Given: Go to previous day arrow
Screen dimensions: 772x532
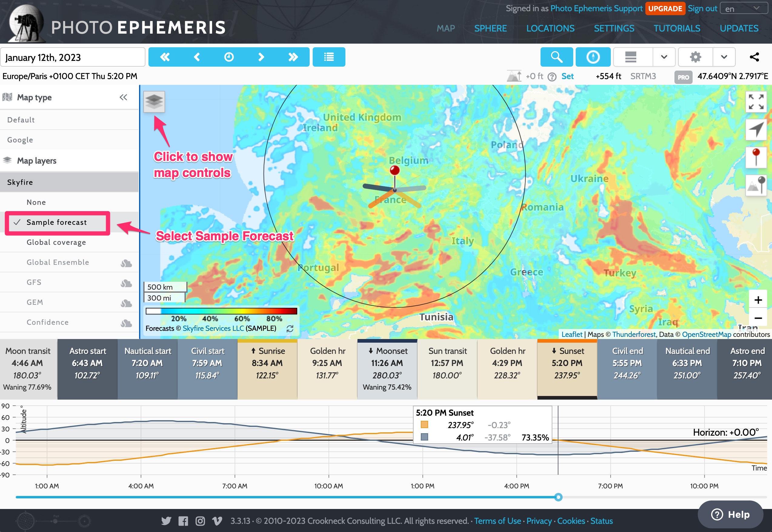Looking at the screenshot, I should (x=197, y=57).
